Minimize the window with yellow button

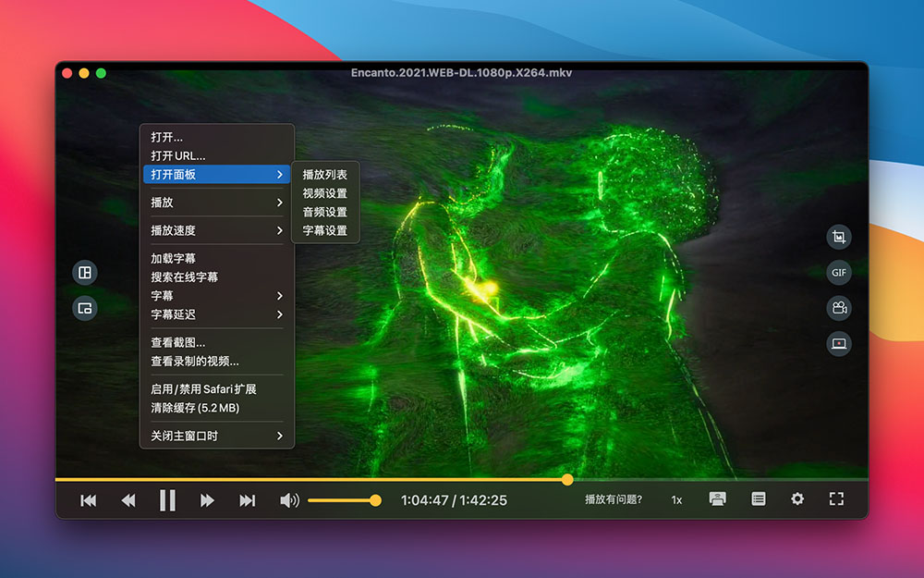pyautogui.click(x=84, y=73)
